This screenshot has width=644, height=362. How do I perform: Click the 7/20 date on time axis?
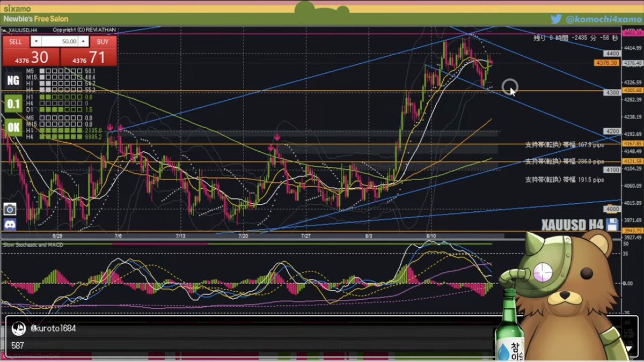(243, 235)
